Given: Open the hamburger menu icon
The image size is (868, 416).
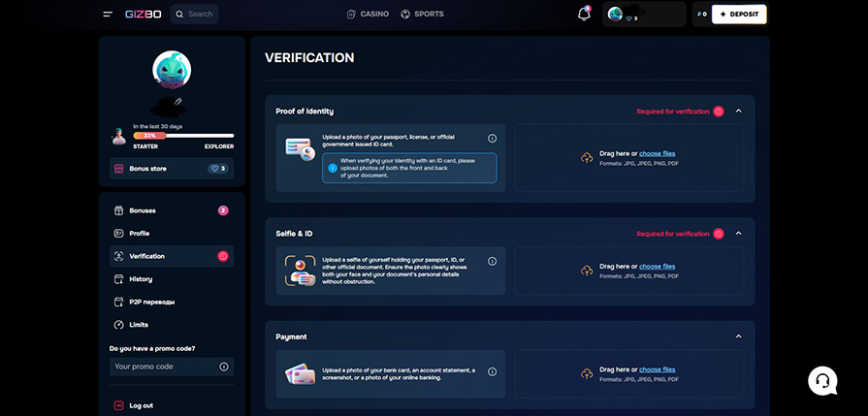Looking at the screenshot, I should coord(108,15).
